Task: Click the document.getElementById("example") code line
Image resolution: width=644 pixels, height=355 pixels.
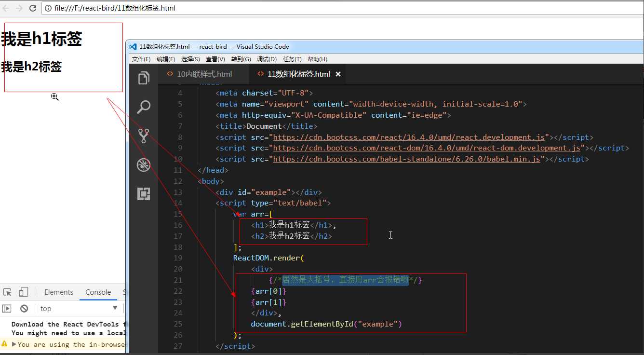Action: (x=326, y=324)
